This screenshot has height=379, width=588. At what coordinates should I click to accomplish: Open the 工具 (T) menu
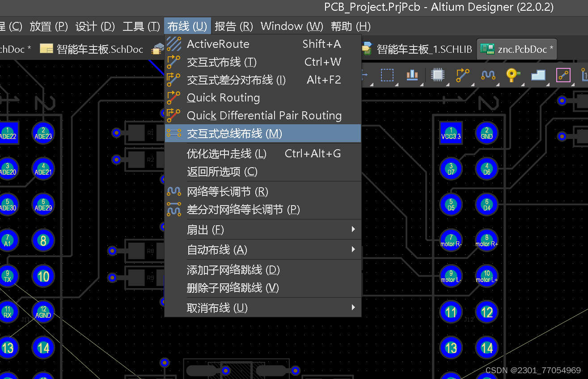tap(141, 26)
